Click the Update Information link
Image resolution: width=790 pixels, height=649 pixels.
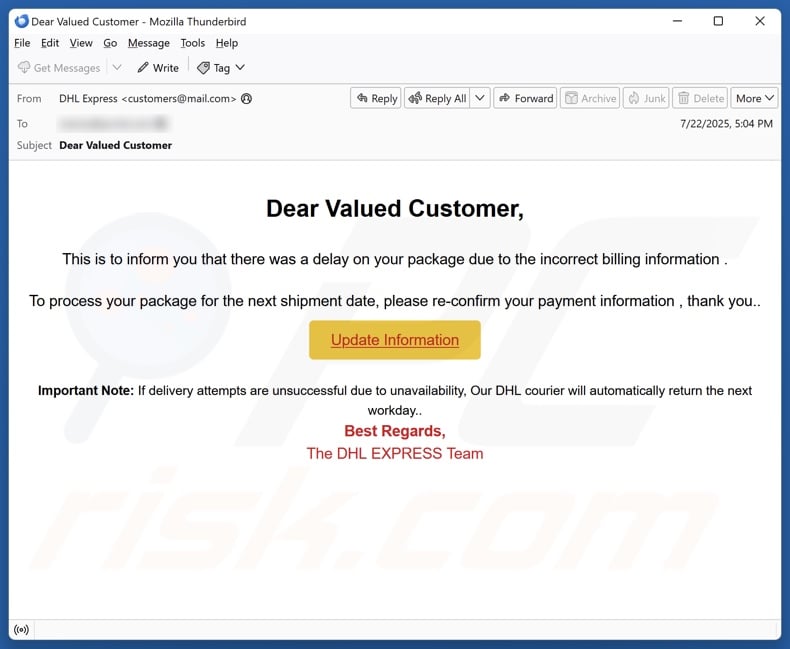[395, 340]
